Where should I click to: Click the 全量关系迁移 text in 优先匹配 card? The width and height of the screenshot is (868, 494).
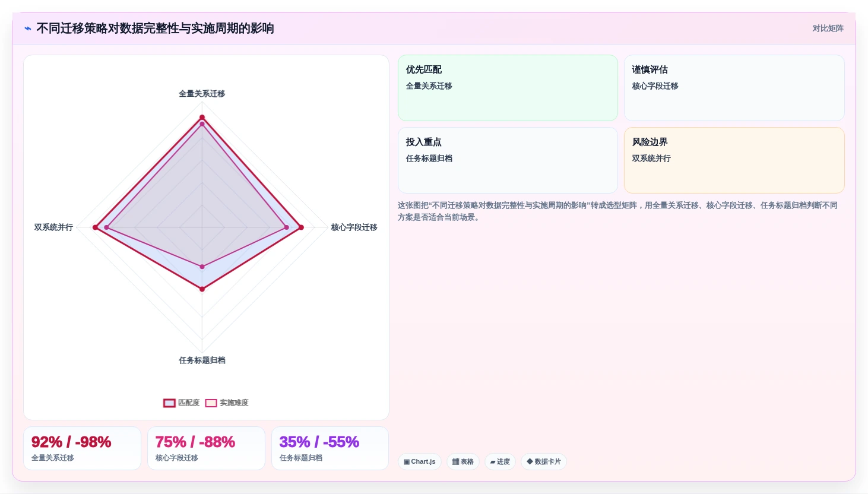[x=429, y=86]
